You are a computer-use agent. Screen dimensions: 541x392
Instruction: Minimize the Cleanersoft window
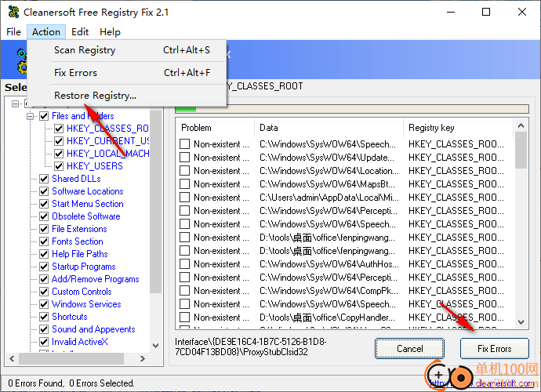[x=451, y=12]
